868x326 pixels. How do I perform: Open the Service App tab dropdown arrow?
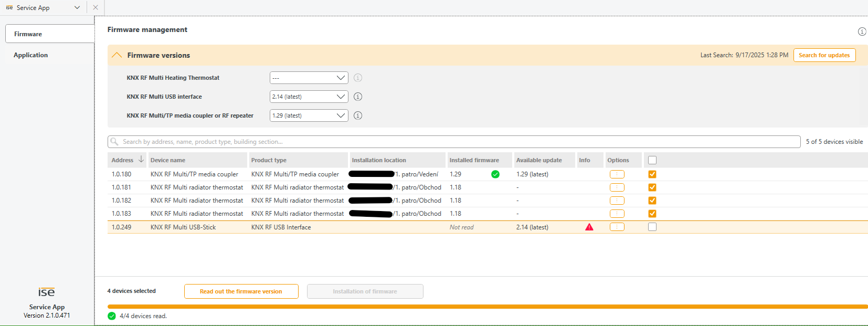point(77,7)
